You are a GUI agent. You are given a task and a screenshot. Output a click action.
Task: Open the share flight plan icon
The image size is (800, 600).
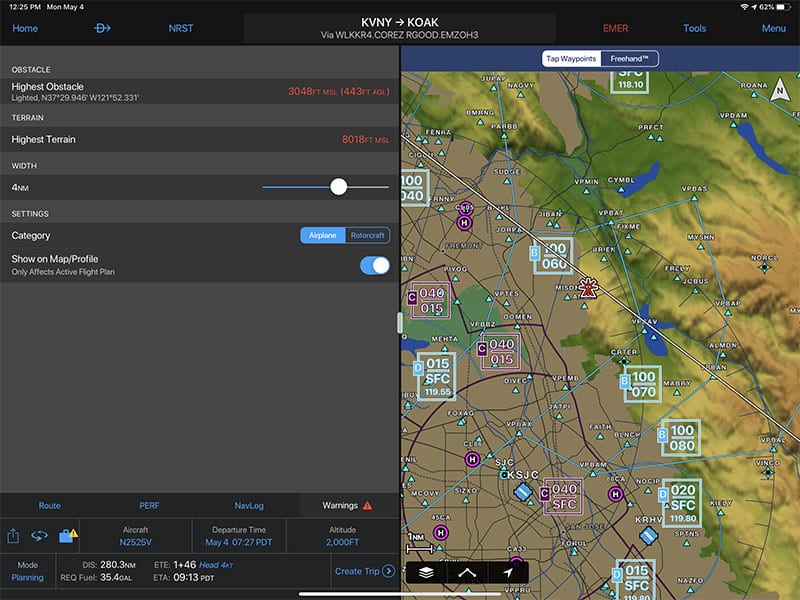(13, 536)
